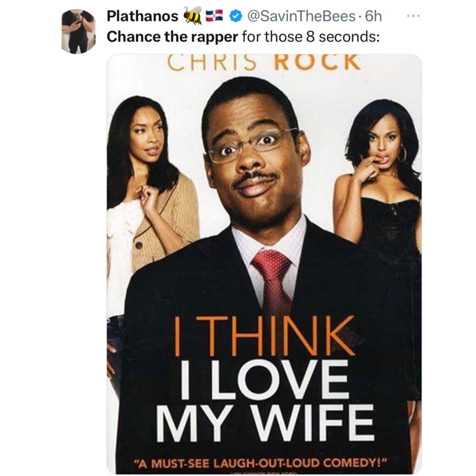Click the Plathanos display name
This screenshot has height=476, width=476.
click(142, 16)
